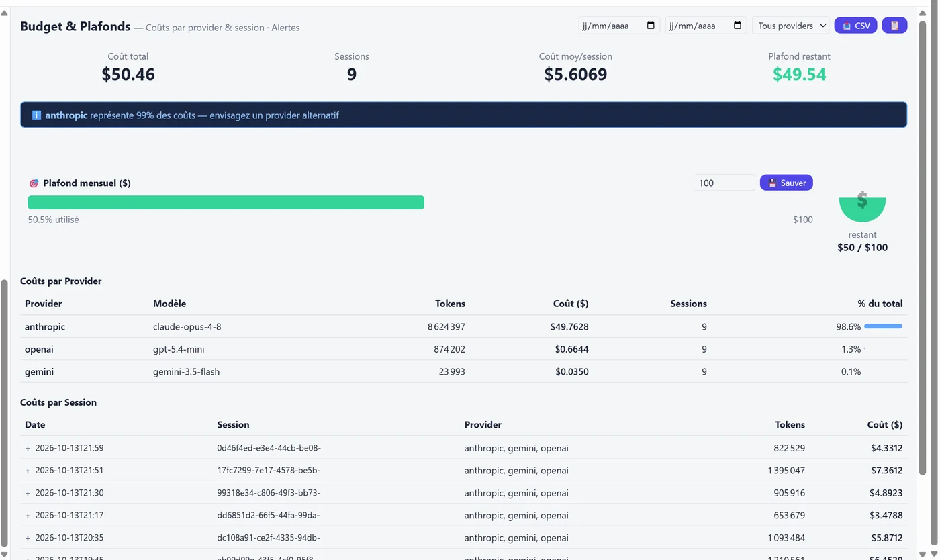
Task: Click the left vertical scrollbar thumb
Action: click(x=4, y=413)
